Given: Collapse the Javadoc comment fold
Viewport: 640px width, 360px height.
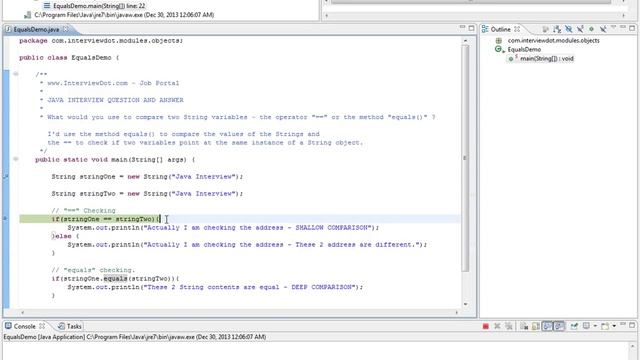Looking at the screenshot, I should (x=16, y=74).
